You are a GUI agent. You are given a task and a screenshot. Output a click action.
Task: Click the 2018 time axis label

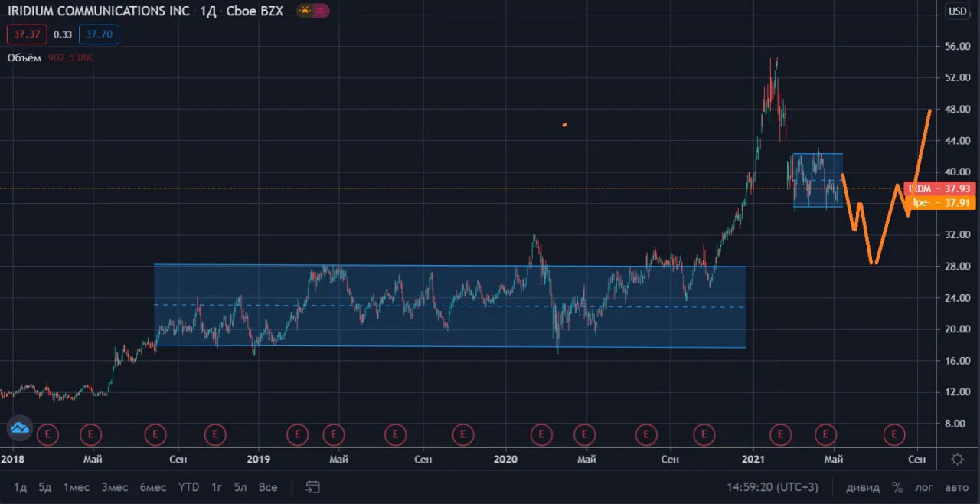(11, 460)
